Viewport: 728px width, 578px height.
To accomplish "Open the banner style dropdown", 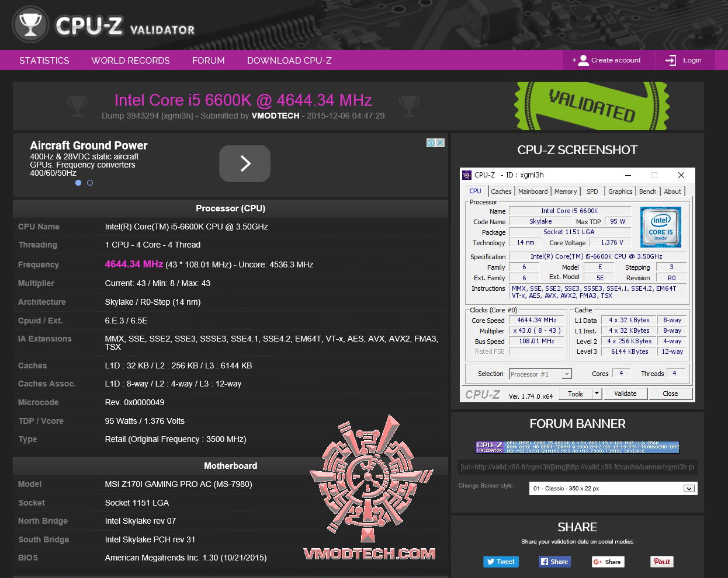I will tap(613, 489).
